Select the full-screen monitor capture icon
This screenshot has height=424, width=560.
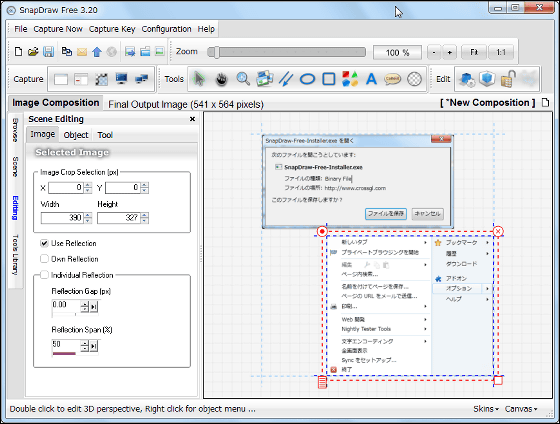click(121, 79)
